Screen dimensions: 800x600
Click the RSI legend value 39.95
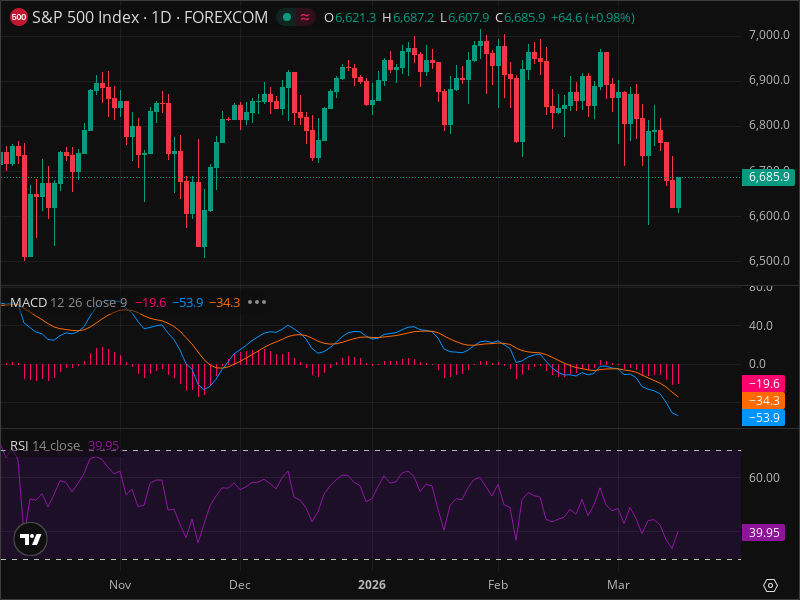point(104,445)
